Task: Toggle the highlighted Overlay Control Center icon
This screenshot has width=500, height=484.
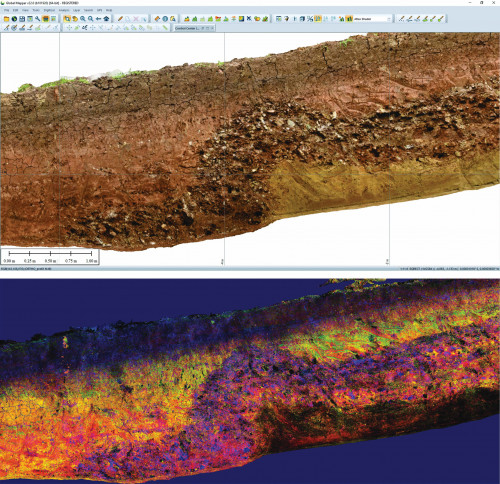Action: pos(45,19)
